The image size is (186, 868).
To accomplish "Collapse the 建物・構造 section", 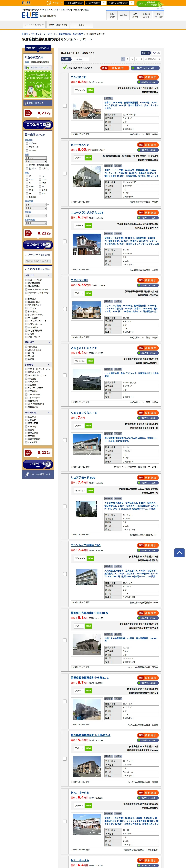I will click(x=38, y=342).
